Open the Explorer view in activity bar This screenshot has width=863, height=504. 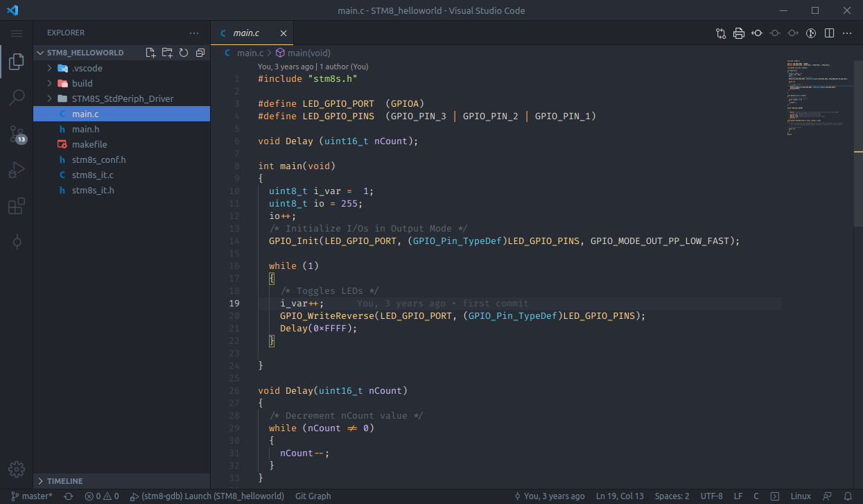point(17,62)
